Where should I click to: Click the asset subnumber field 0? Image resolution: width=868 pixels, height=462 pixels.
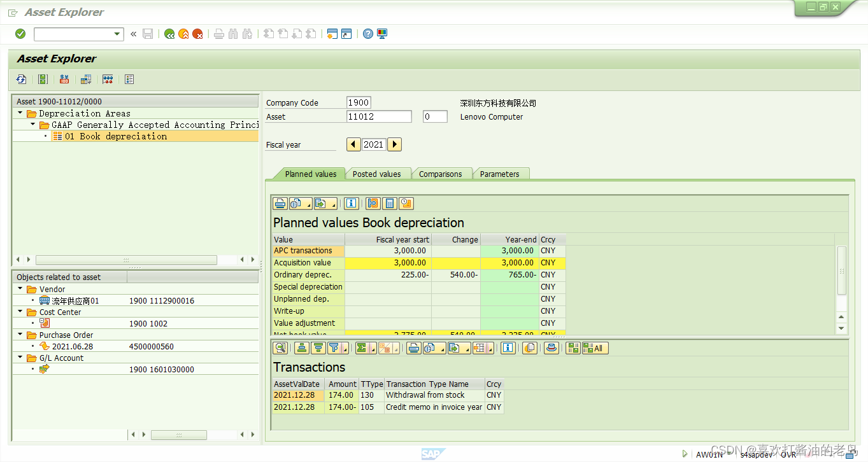pos(435,116)
